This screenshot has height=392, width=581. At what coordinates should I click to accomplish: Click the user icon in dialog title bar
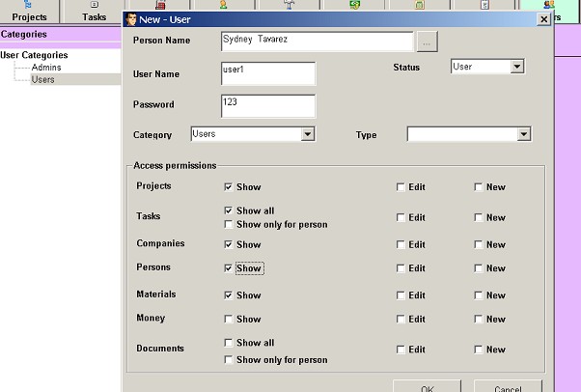(132, 18)
